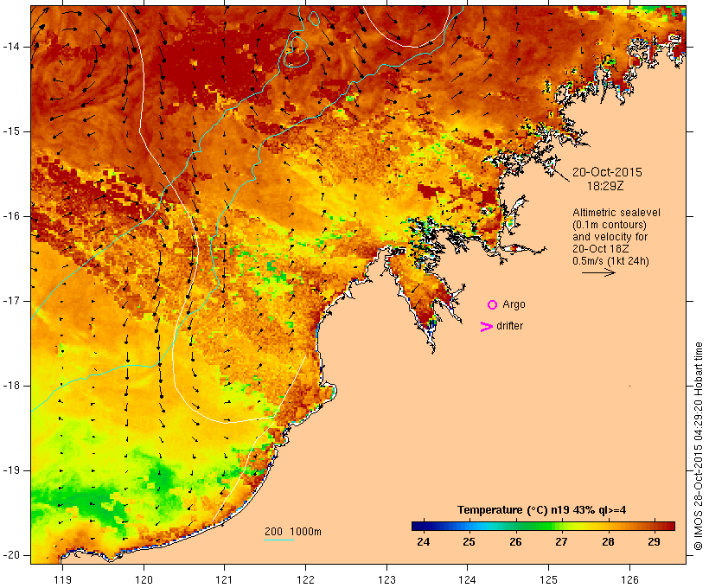Click the 'drifter' legend label
709x588 pixels.
509,326
